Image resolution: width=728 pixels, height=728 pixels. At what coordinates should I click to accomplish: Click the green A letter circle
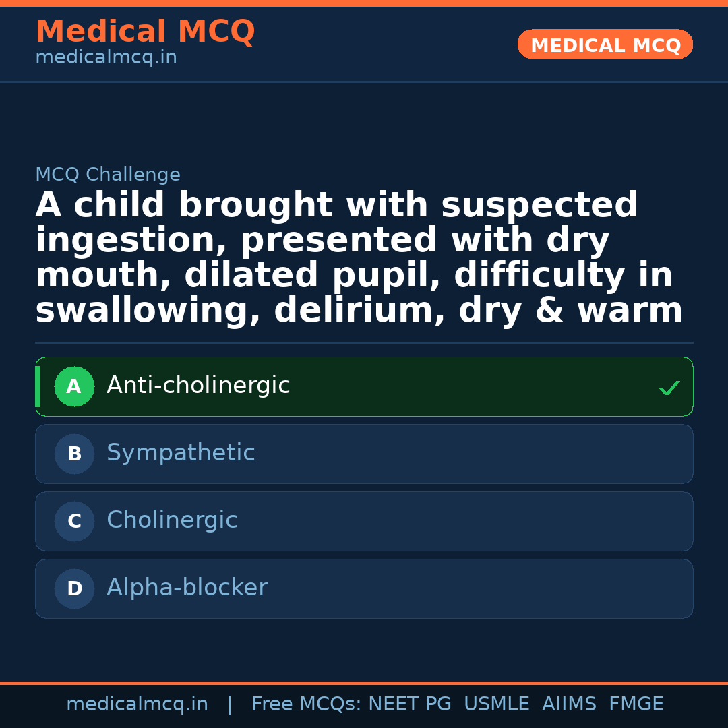point(74,387)
